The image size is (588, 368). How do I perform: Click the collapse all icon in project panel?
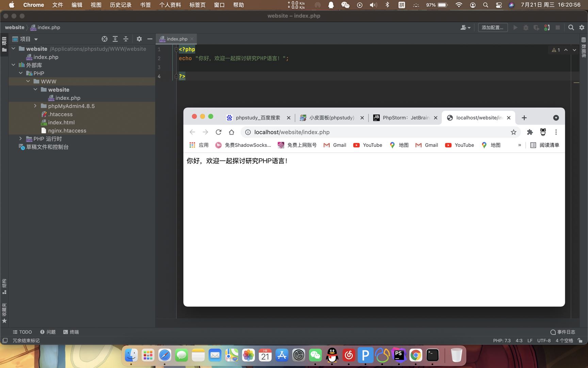(x=126, y=39)
